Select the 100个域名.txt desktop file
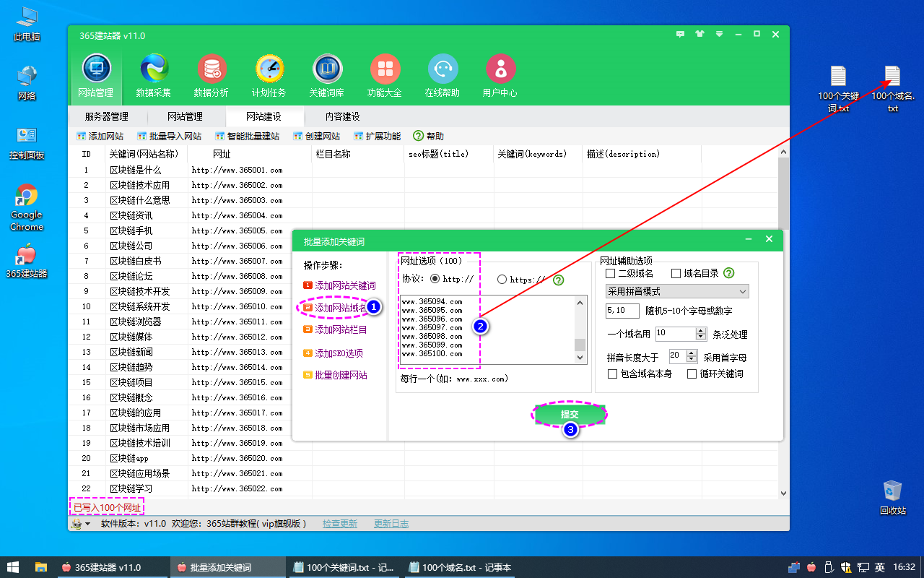 893,89
